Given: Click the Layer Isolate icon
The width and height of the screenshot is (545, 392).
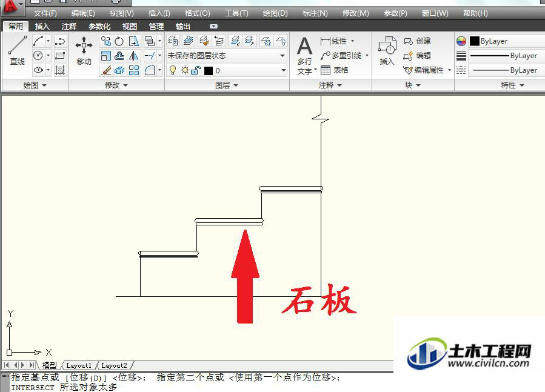Looking at the screenshot, I should tap(236, 41).
